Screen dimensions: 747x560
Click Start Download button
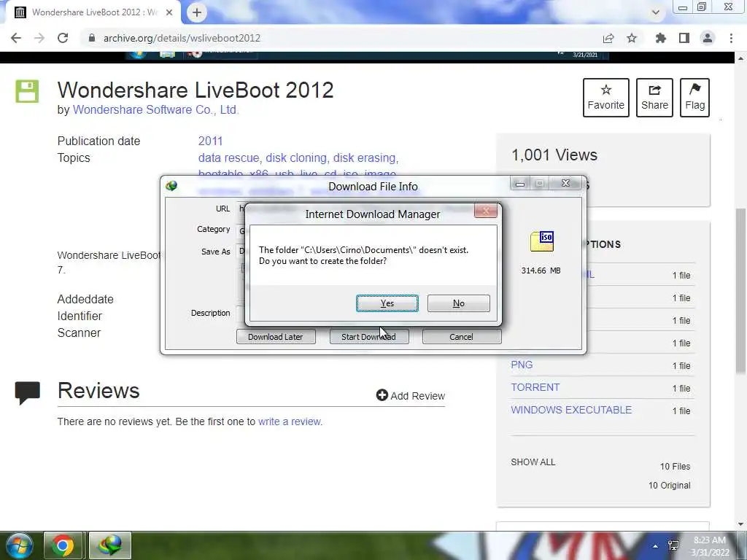point(368,337)
